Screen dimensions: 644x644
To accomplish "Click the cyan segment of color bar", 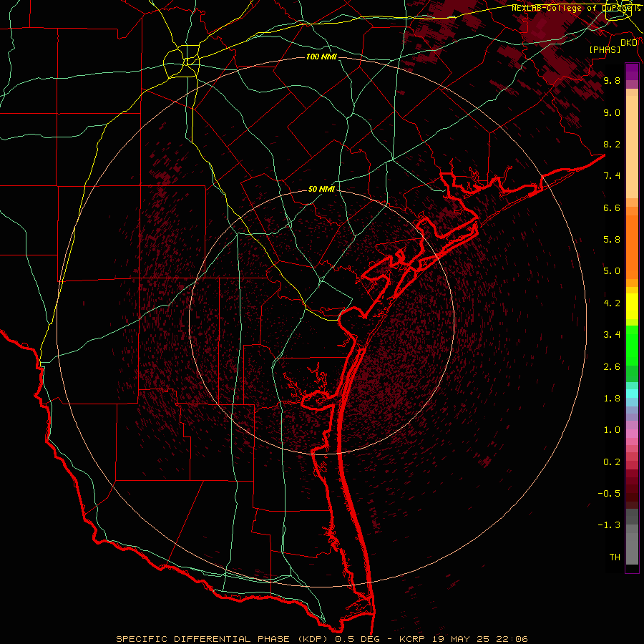I will (632, 394).
